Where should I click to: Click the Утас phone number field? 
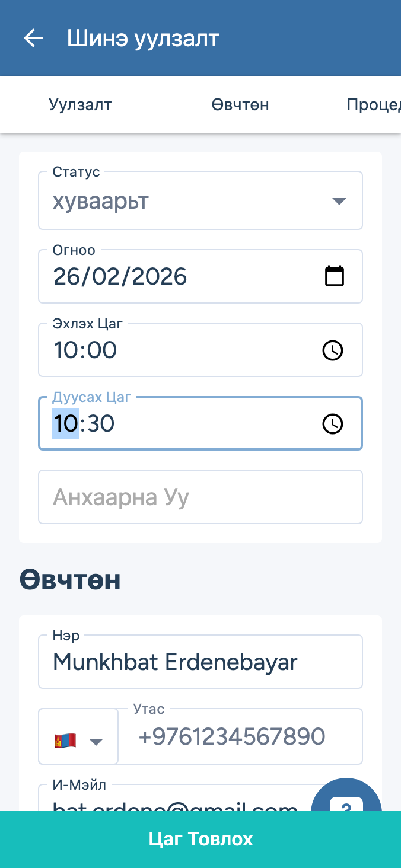[x=240, y=736]
